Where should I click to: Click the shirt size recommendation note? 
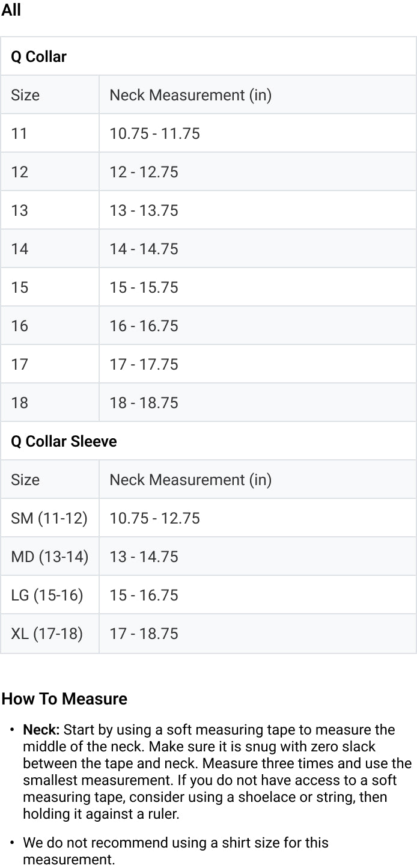(175, 851)
